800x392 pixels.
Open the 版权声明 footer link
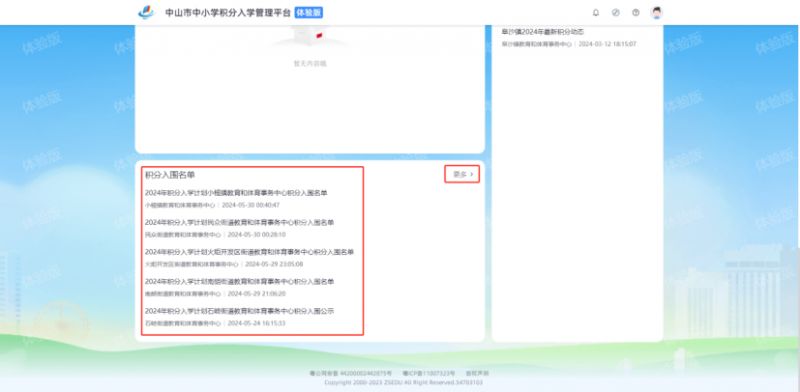(x=477, y=374)
